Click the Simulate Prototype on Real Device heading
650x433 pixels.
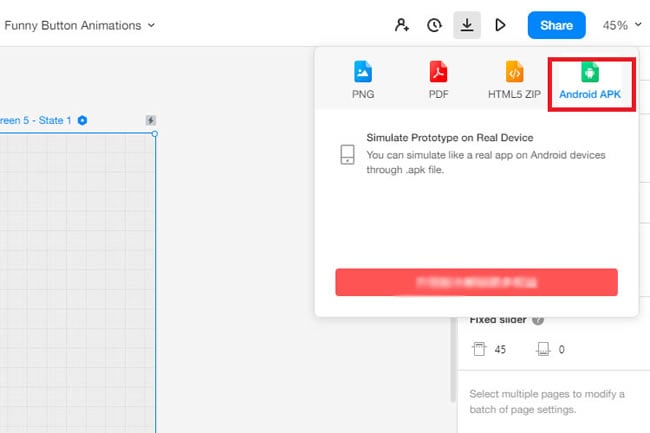pyautogui.click(x=449, y=138)
